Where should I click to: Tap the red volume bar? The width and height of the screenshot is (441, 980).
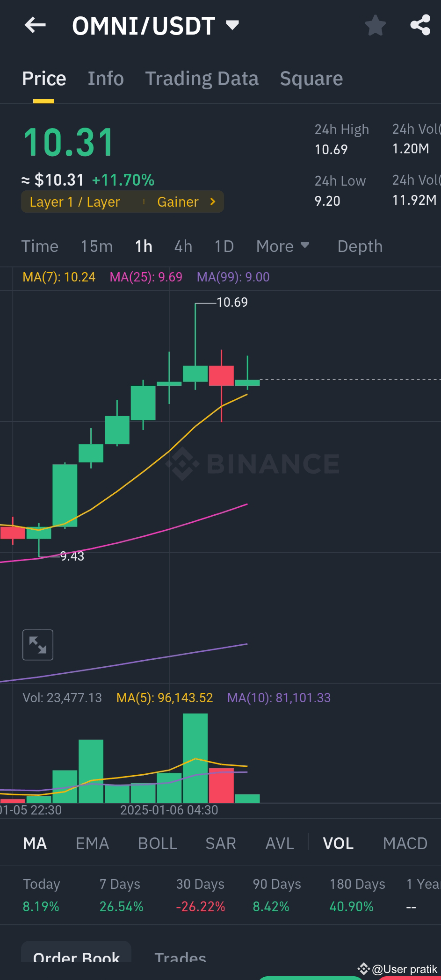pos(221,785)
